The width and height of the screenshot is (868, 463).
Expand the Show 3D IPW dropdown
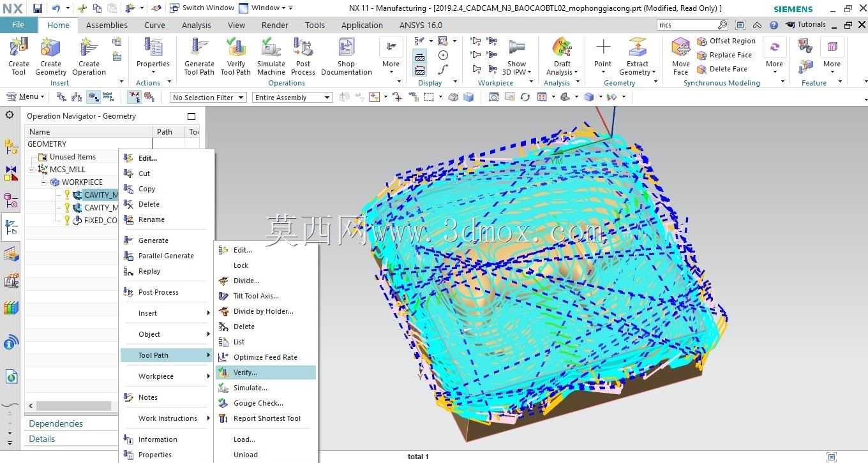516,68
